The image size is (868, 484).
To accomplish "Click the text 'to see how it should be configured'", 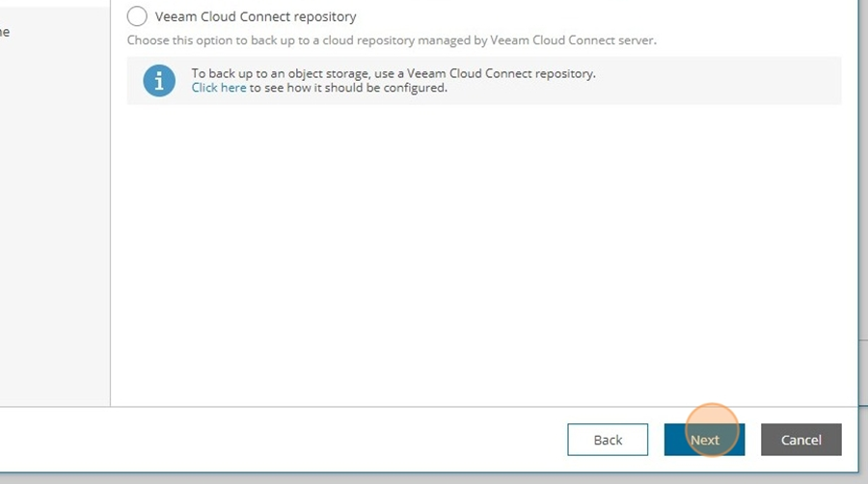I will tap(348, 88).
